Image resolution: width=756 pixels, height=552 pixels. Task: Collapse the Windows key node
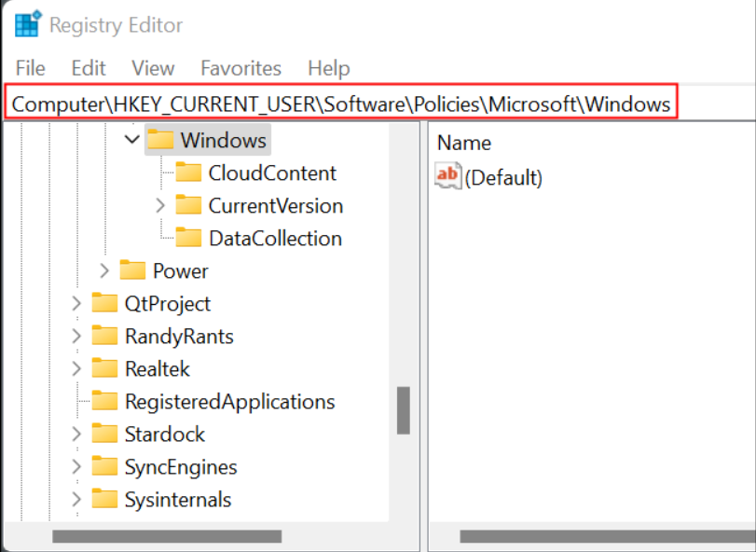(131, 140)
